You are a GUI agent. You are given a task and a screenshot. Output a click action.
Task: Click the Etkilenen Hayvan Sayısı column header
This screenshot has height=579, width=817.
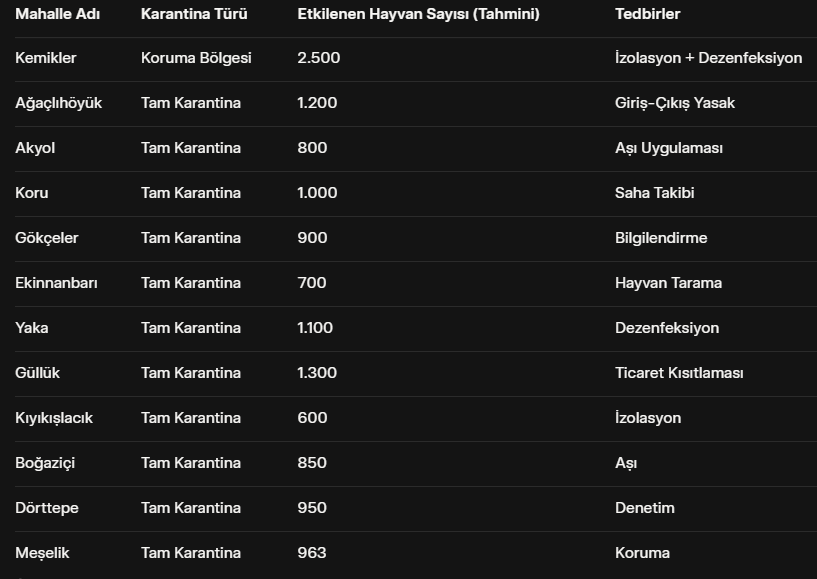coord(418,14)
